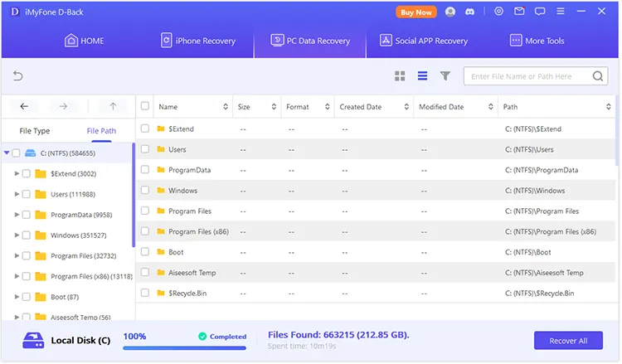
Task: Click the settings target icon in title bar
Action: (x=498, y=12)
